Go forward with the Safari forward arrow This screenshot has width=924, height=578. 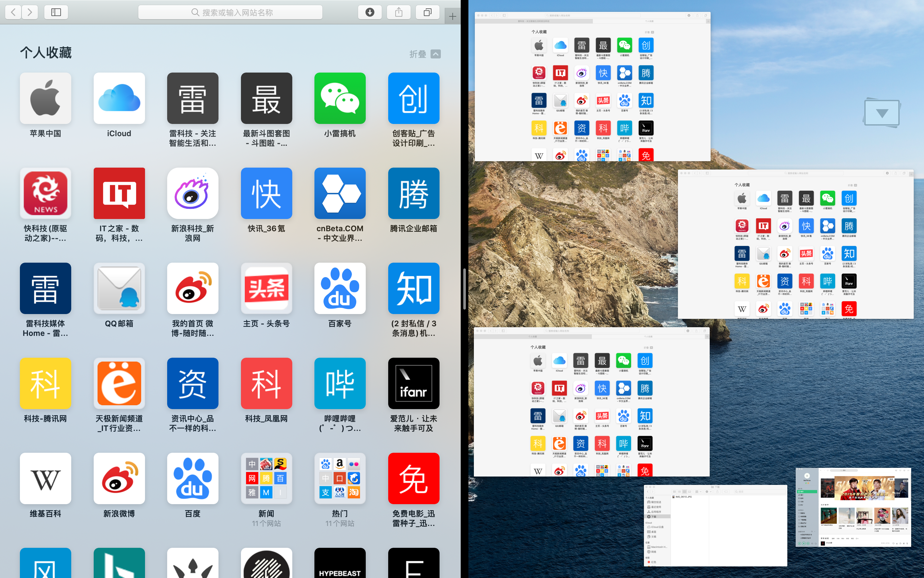point(30,12)
